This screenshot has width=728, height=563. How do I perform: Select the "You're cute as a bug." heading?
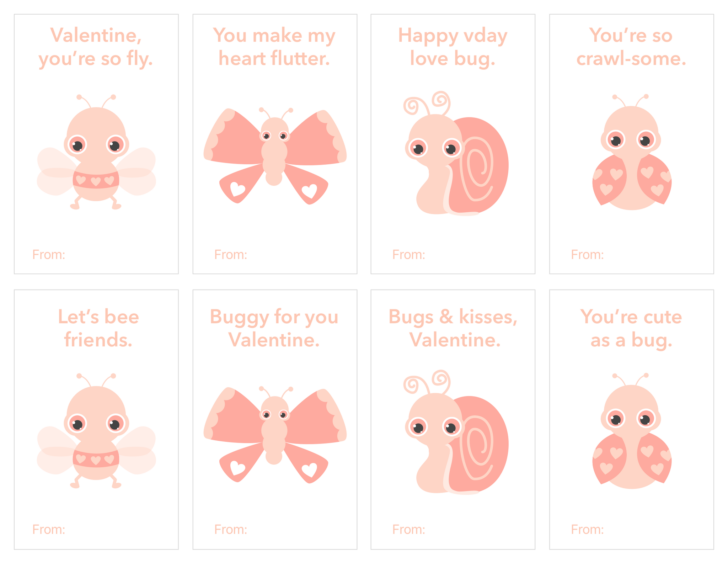pos(631,328)
